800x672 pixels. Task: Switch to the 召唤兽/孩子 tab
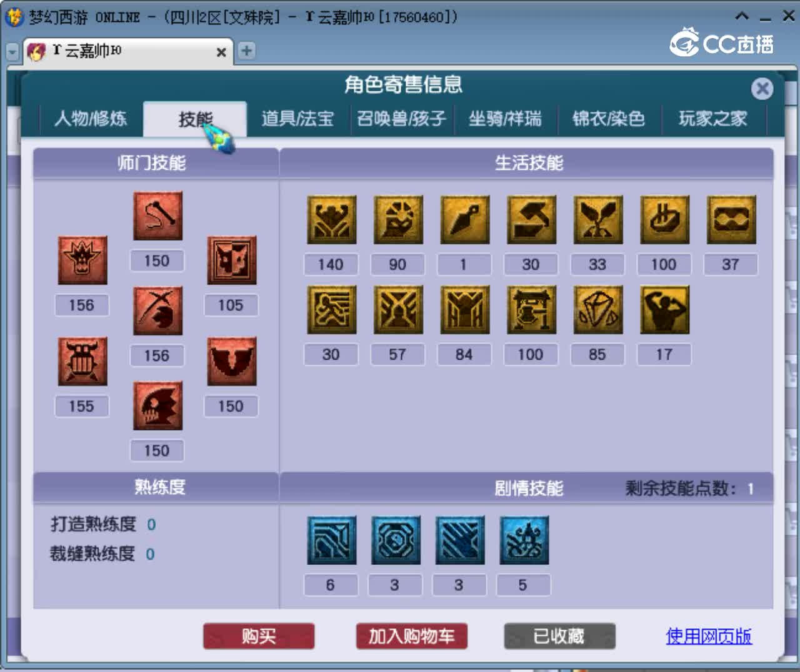click(401, 119)
